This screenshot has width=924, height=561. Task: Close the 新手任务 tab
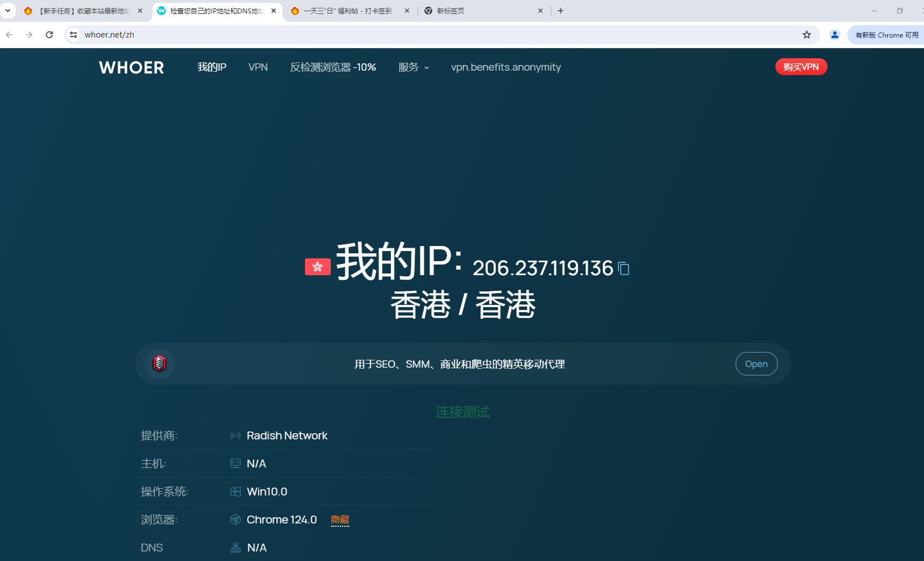[x=140, y=11]
